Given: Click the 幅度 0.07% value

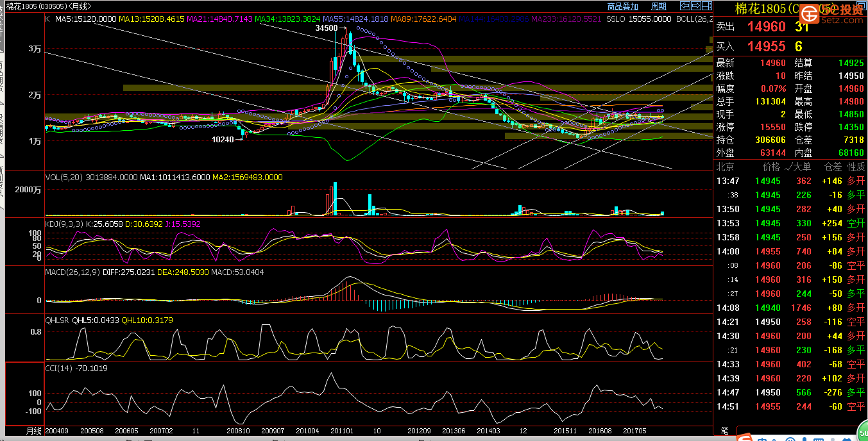Looking at the screenshot, I should (774, 88).
